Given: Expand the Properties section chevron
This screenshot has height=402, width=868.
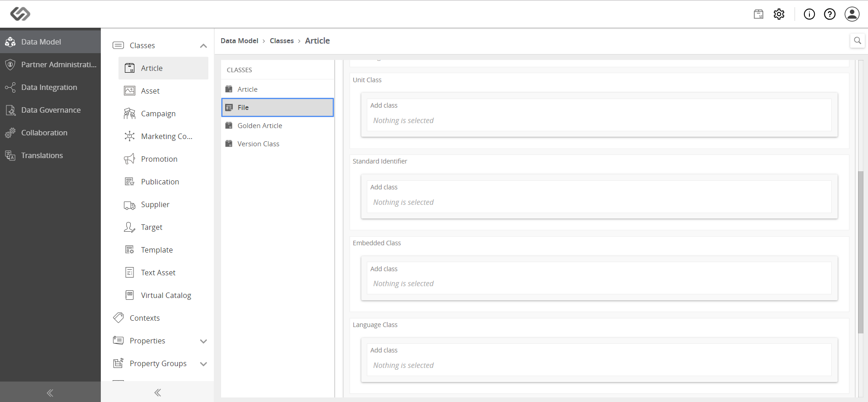Looking at the screenshot, I should [203, 341].
